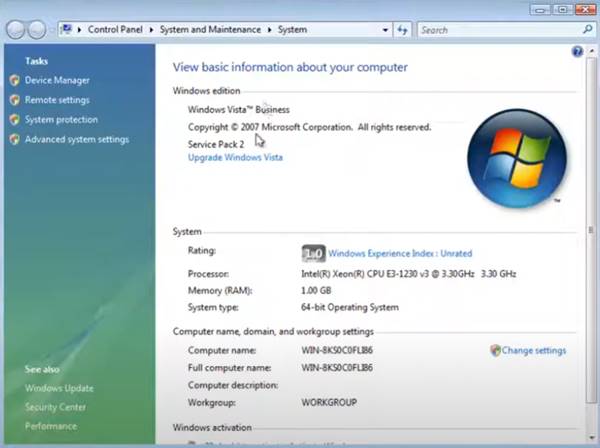Click the copyright 2007 Microsoft Corporation line
This screenshot has height=448, width=600.
[310, 127]
